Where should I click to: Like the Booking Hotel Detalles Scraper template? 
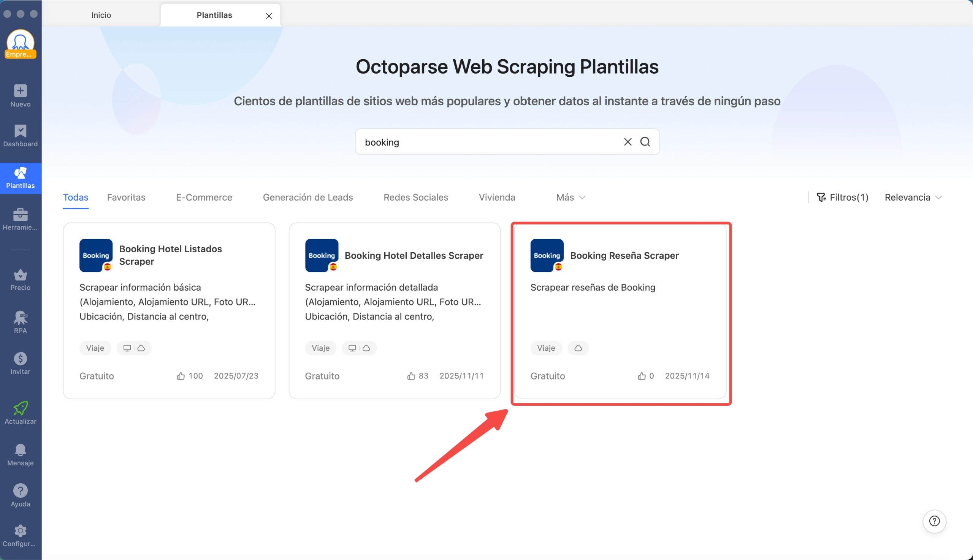(411, 376)
